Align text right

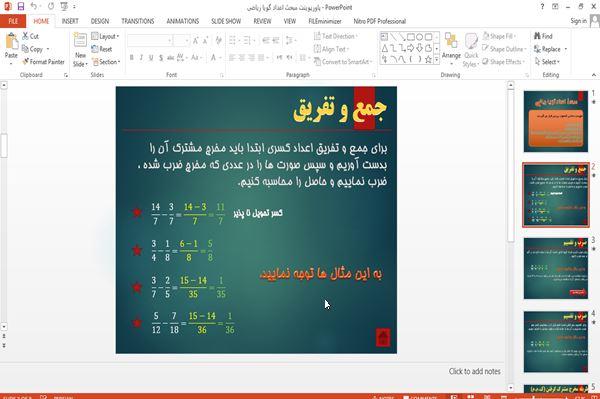click(251, 58)
